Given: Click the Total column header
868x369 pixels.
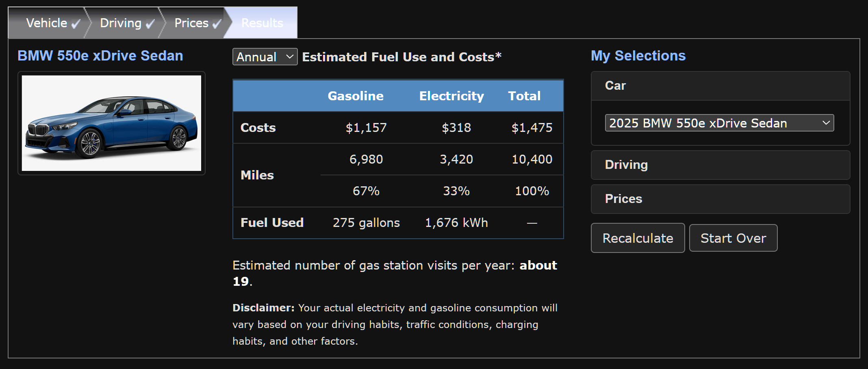Looking at the screenshot, I should (524, 96).
